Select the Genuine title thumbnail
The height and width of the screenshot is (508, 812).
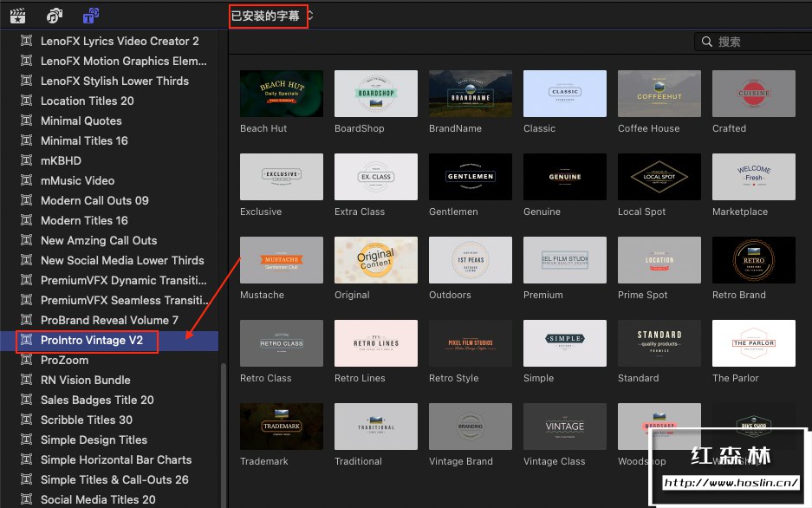pos(565,177)
